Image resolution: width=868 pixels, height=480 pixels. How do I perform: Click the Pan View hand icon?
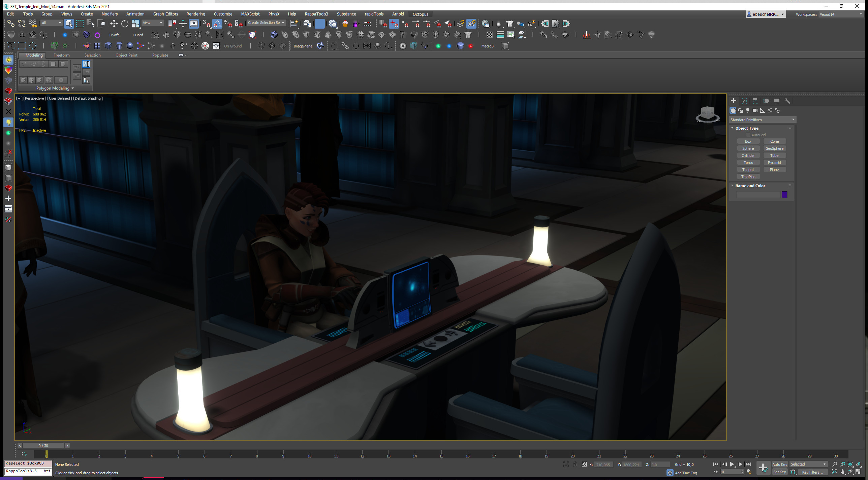click(843, 472)
